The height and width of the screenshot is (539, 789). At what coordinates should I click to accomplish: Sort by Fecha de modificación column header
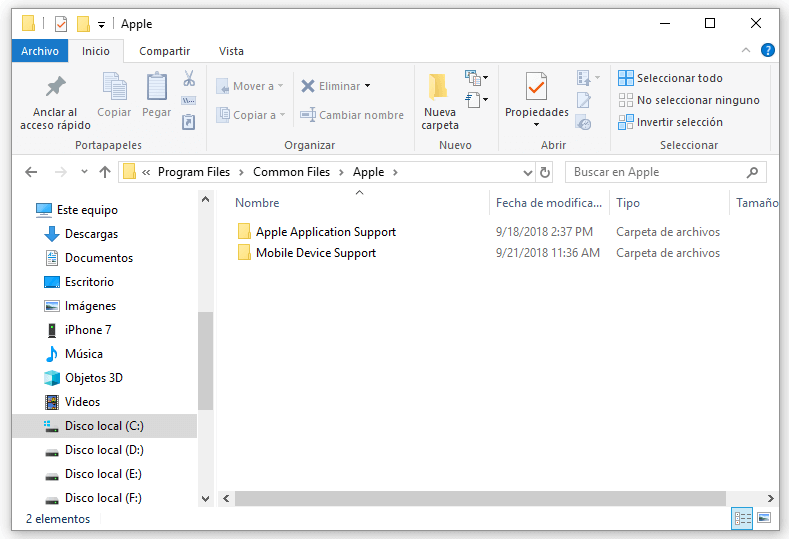(x=549, y=203)
